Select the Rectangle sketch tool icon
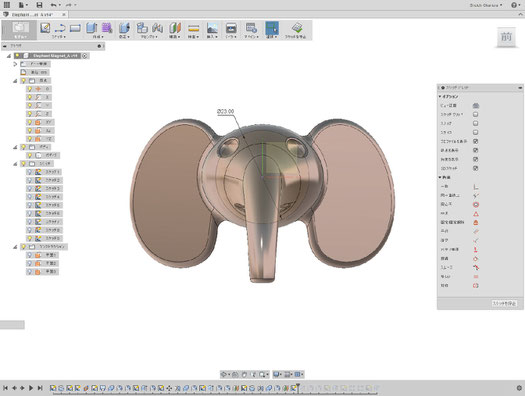 click(75, 28)
